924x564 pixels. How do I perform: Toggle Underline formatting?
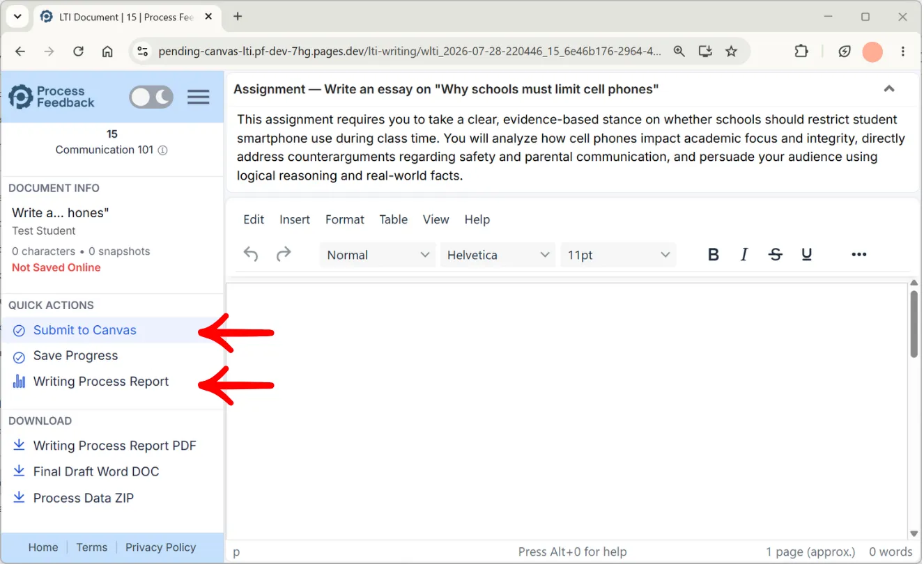click(x=807, y=255)
